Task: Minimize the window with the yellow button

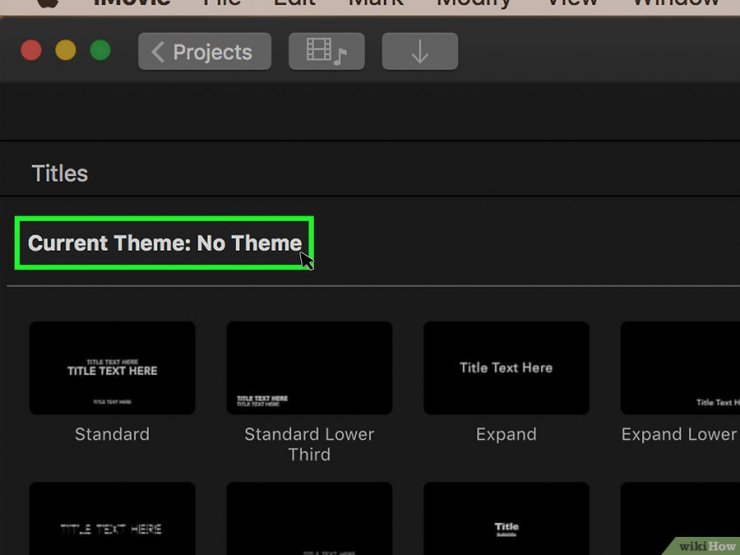Action: point(66,50)
